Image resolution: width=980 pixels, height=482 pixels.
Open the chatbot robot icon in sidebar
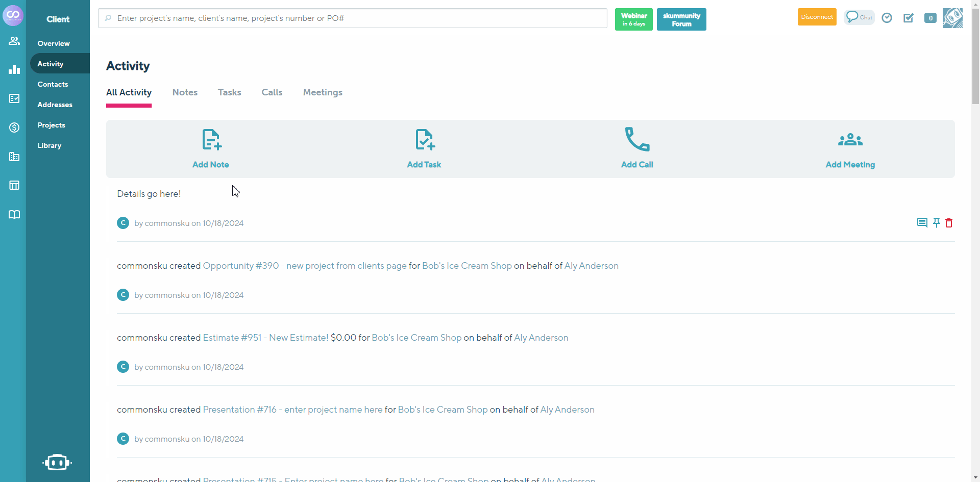[57, 462]
